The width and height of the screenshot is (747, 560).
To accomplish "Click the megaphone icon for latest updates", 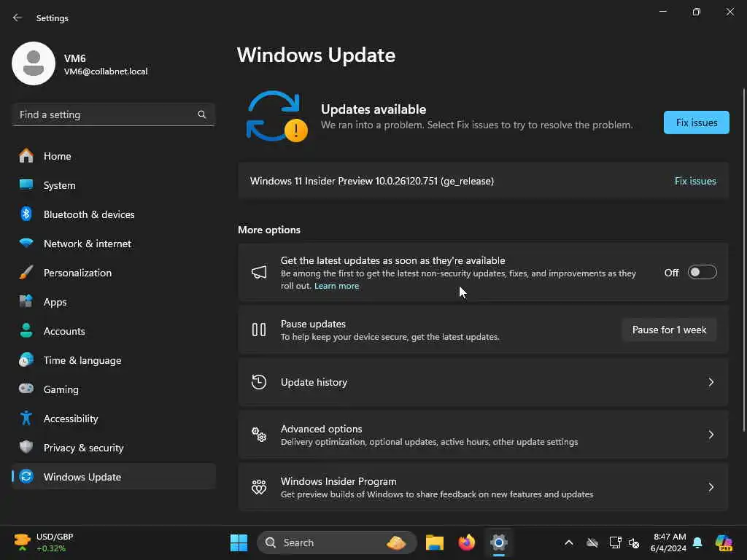I will 259,273.
